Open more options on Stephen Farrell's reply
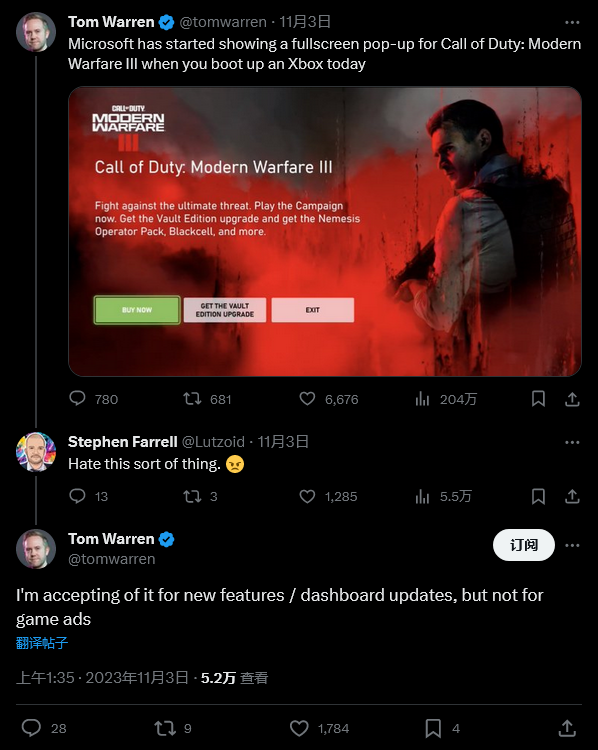 click(x=572, y=442)
